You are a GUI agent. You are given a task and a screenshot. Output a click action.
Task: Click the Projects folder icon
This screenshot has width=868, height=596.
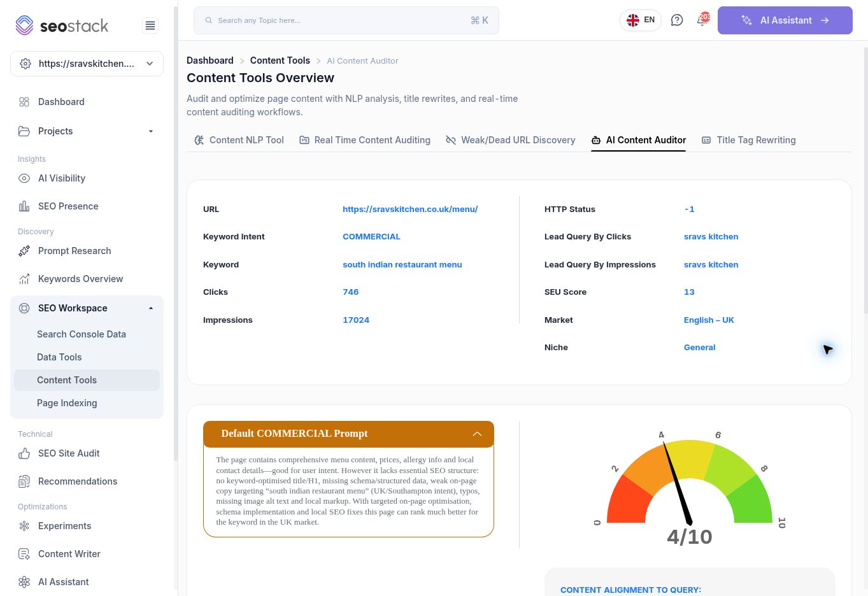click(24, 131)
